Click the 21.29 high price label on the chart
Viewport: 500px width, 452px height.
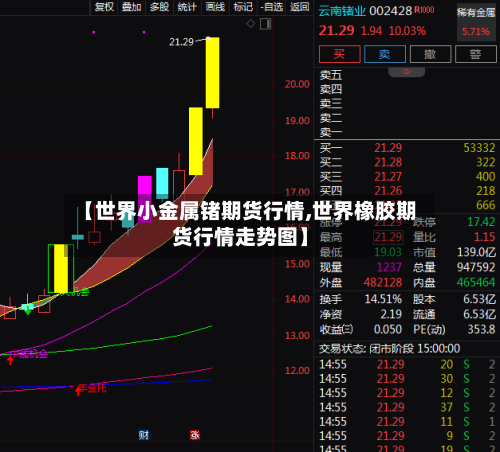pos(181,42)
